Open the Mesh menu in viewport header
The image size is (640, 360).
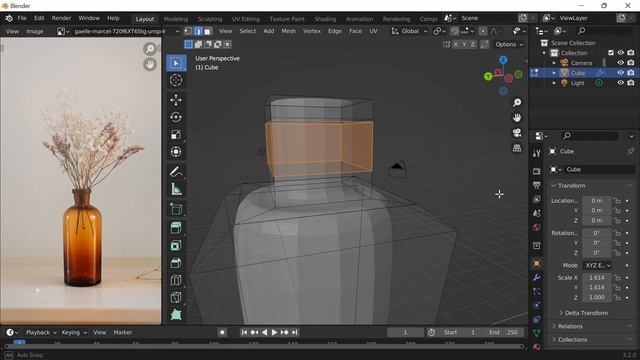tap(289, 31)
